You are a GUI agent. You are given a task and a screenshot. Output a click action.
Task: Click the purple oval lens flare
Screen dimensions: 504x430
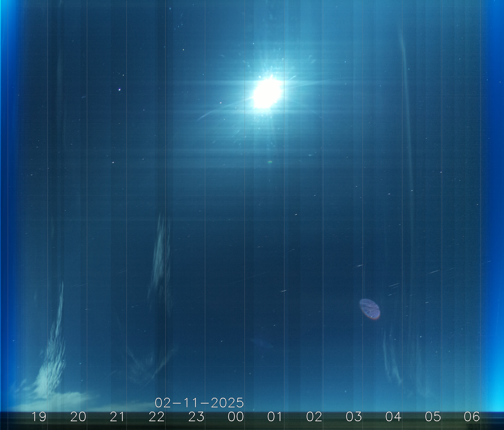pyautogui.click(x=370, y=309)
